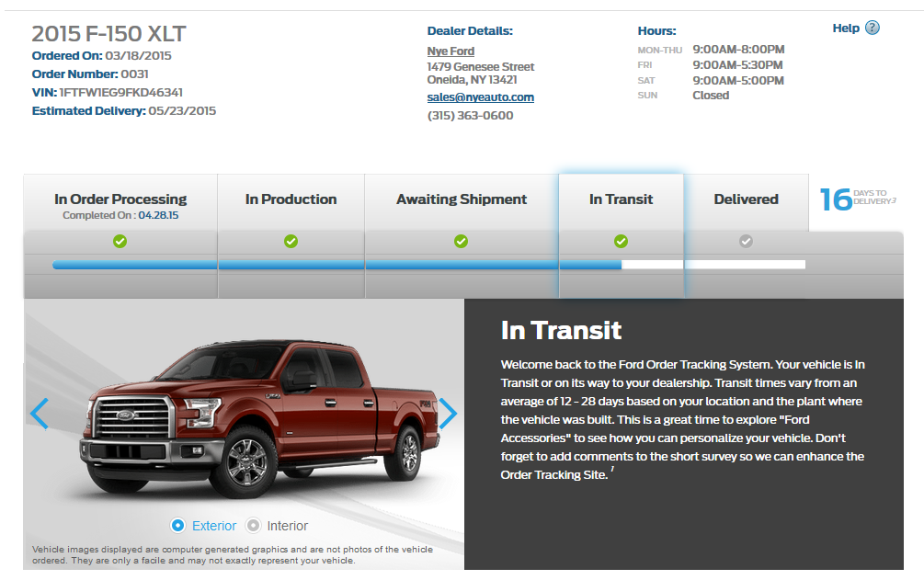This screenshot has height=580, width=924.
Task: Select the Exterior view radio button
Action: tap(178, 526)
